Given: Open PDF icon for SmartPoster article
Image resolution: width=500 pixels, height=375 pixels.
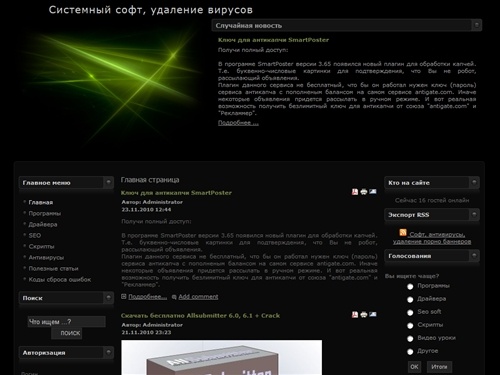Looking at the screenshot, I should [x=355, y=192].
